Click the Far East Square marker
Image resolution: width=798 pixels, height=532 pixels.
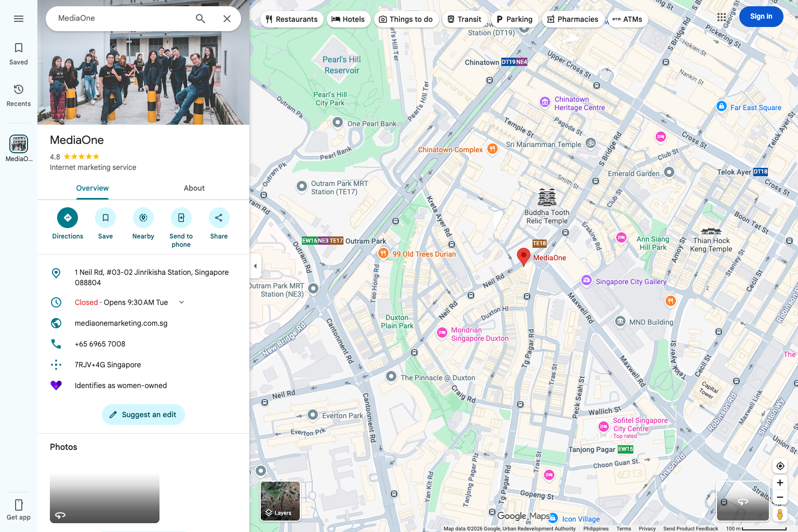(x=721, y=107)
